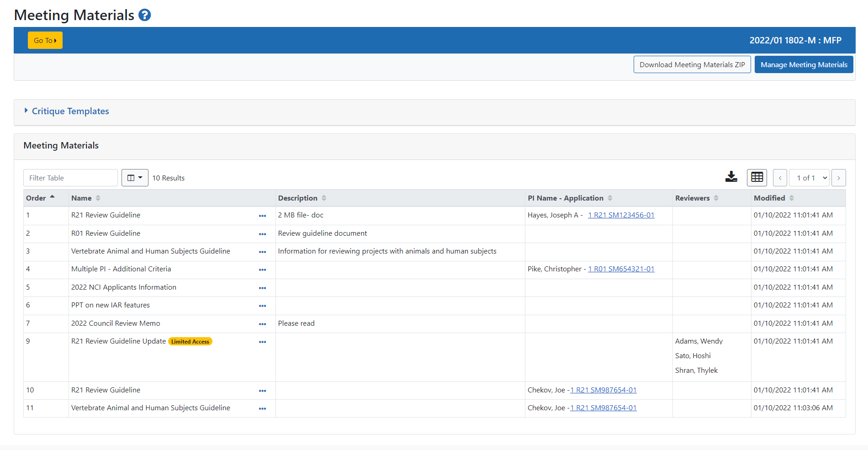Viewport: 868px width, 450px height.
Task: Open the column visibility dropdown
Action: point(135,178)
